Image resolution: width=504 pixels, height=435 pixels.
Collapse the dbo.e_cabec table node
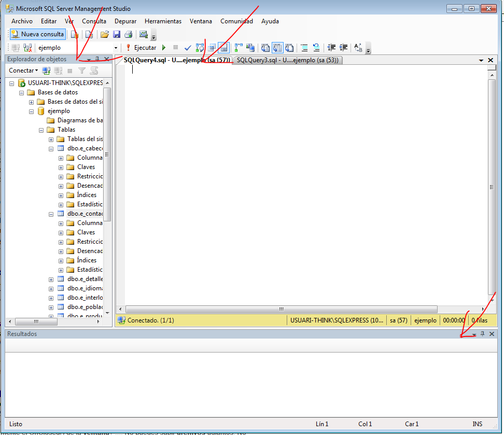coord(51,149)
